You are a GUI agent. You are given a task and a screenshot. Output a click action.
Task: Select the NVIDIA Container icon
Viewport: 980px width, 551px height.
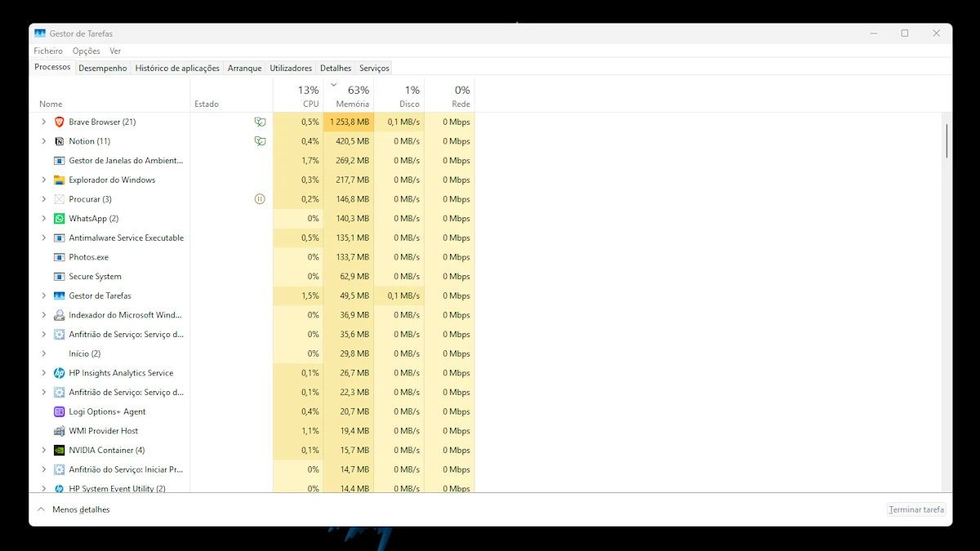click(x=59, y=451)
